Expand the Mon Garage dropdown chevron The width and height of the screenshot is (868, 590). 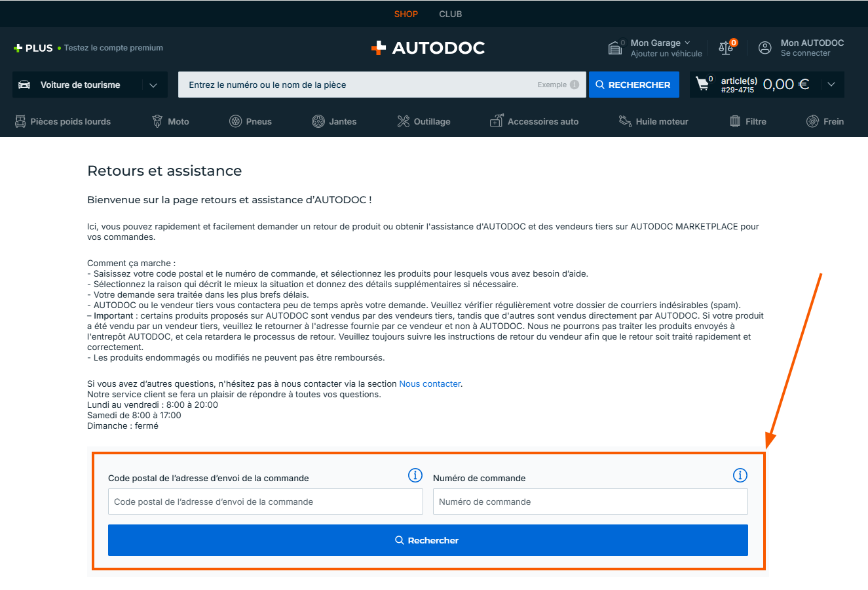pos(687,43)
